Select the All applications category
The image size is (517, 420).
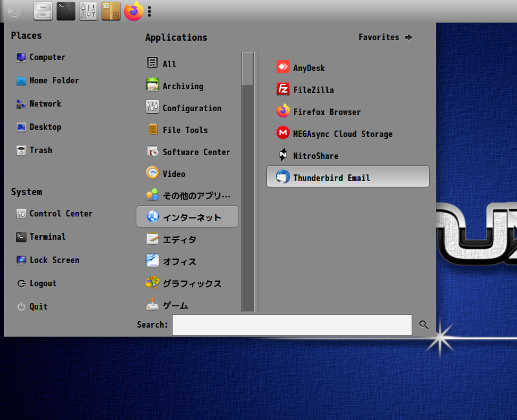pos(187,63)
